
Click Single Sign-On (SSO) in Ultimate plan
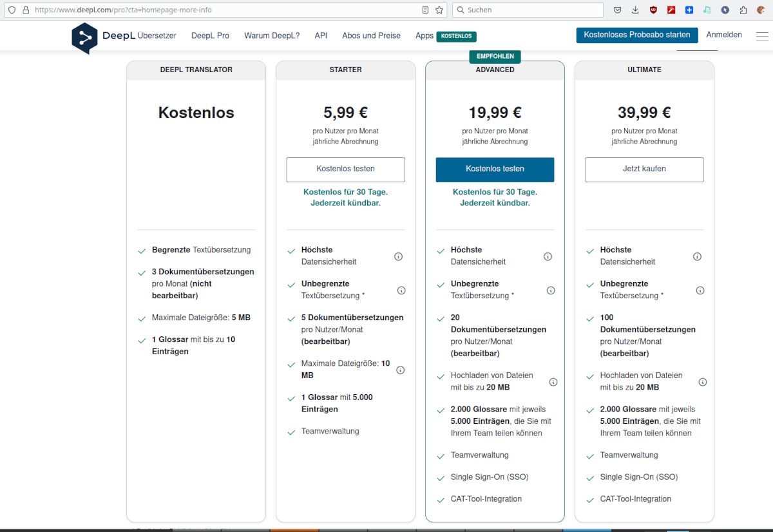639,477
